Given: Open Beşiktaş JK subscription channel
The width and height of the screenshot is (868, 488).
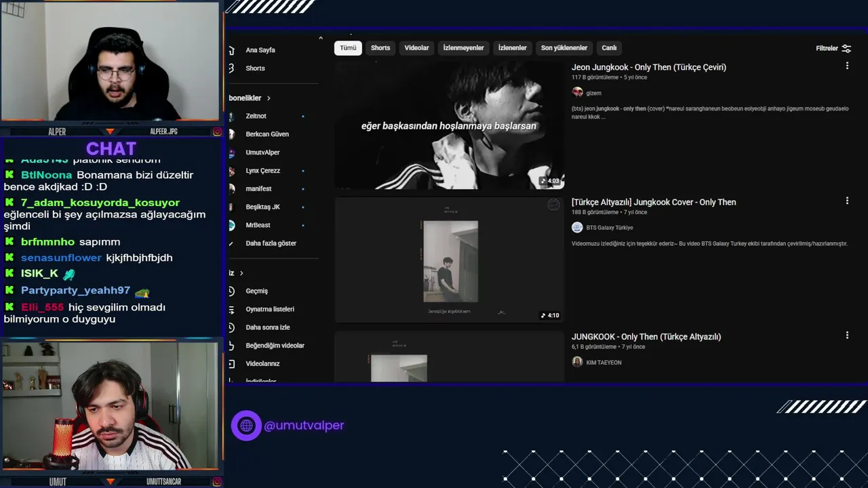Looking at the screenshot, I should (x=262, y=207).
